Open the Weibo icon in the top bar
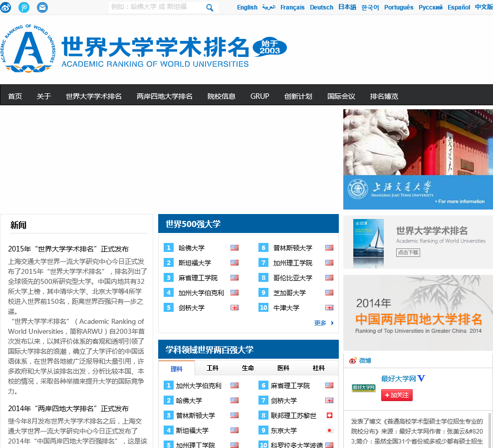This screenshot has height=448, width=493. (5, 7)
